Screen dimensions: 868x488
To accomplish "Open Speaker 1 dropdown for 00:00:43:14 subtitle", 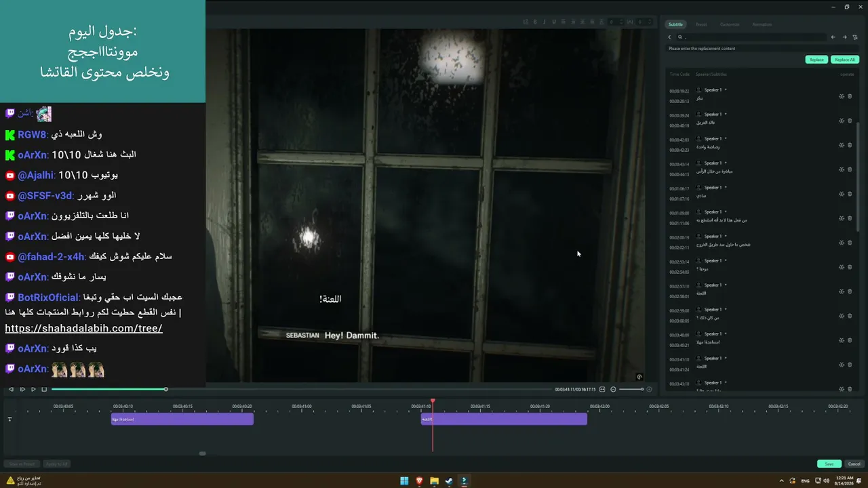I will (726, 163).
